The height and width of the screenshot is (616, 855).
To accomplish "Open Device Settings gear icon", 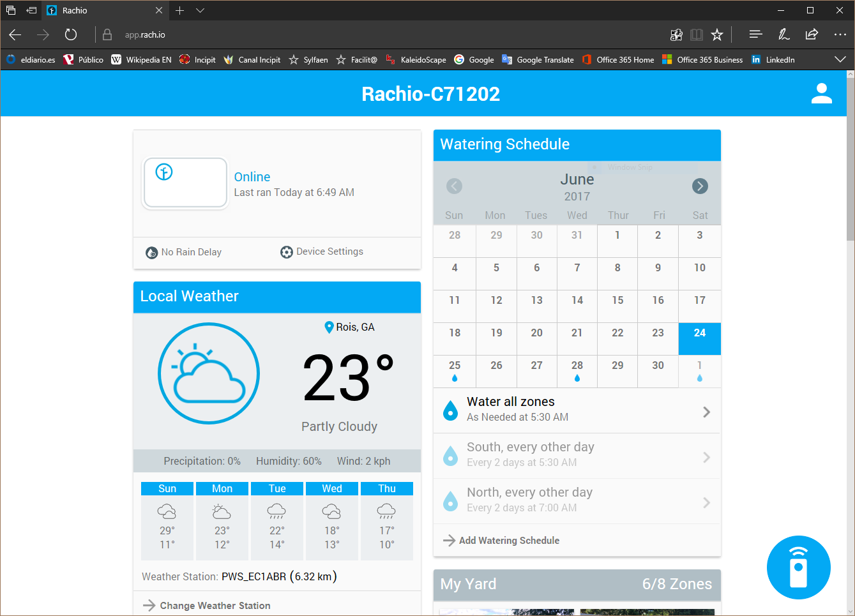I will tap(287, 252).
